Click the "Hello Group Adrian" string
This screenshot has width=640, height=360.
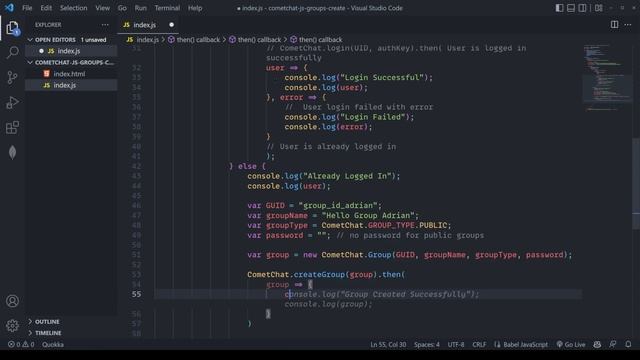coord(368,216)
